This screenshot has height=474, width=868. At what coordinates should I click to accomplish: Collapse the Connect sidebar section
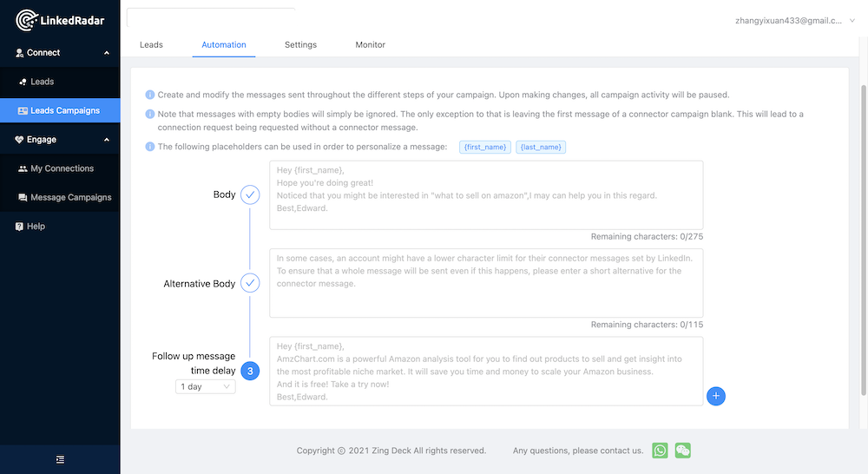click(x=106, y=53)
